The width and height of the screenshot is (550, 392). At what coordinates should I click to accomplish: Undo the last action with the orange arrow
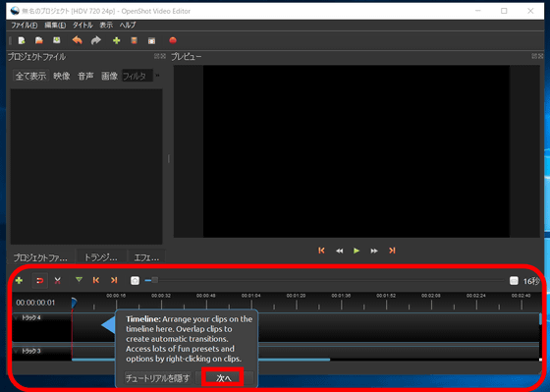click(78, 40)
